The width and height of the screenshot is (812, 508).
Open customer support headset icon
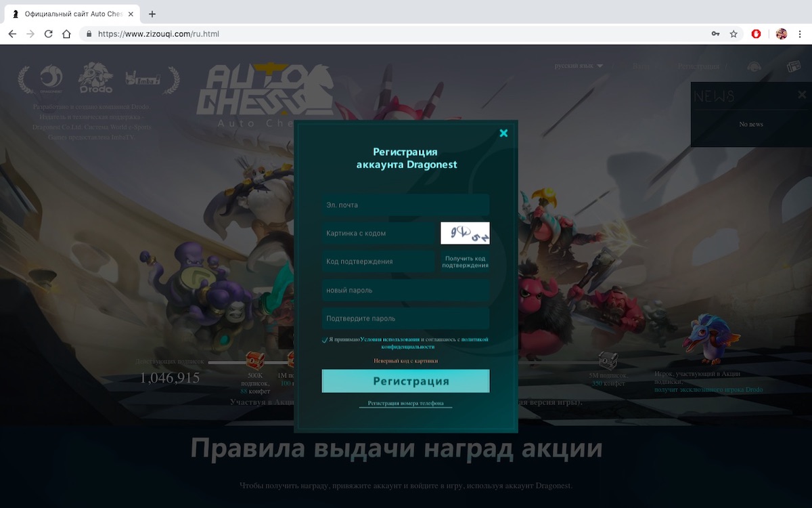coord(754,66)
